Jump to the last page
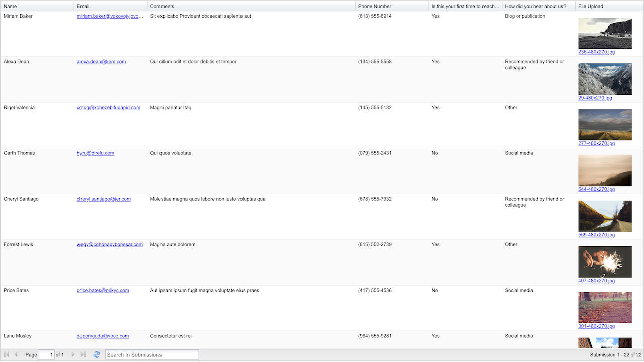Screen dimensions: 644x362 coord(83,355)
